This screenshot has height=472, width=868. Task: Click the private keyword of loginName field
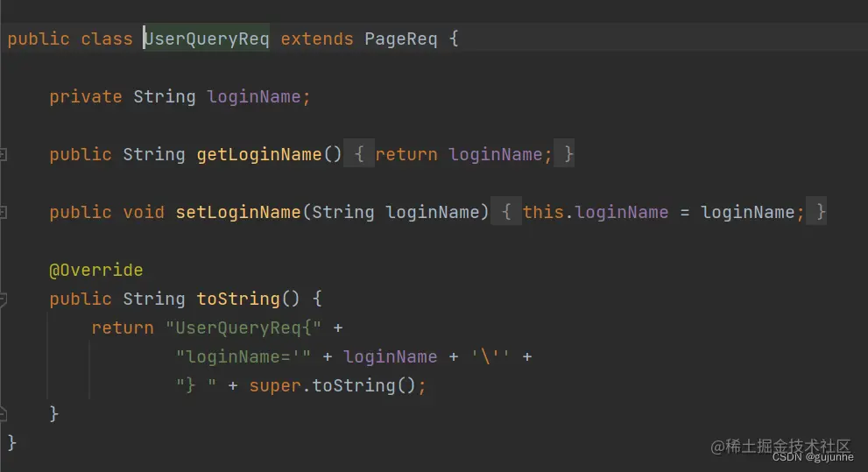point(86,97)
